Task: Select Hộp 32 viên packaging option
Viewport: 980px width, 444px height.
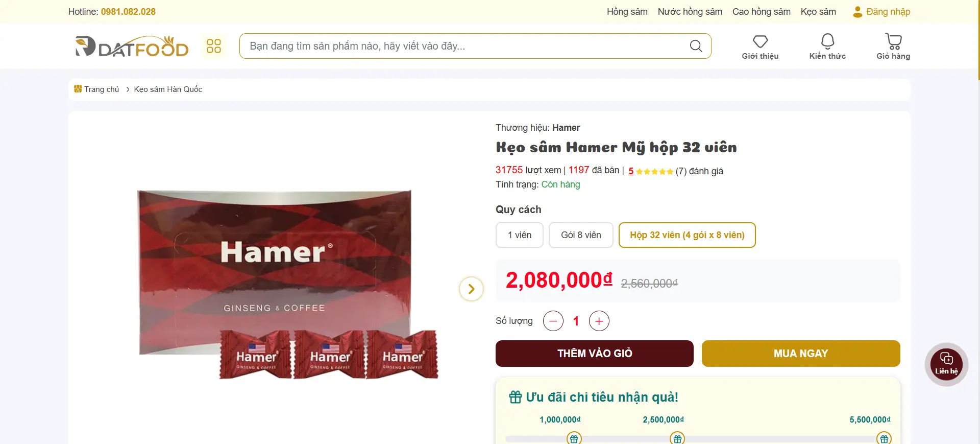Action: pos(687,235)
